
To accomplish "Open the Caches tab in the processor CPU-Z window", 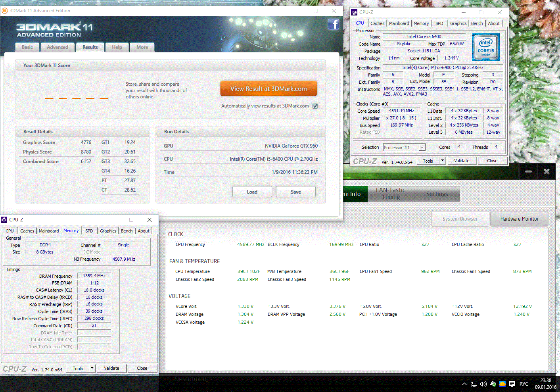I will pyautogui.click(x=378, y=23).
